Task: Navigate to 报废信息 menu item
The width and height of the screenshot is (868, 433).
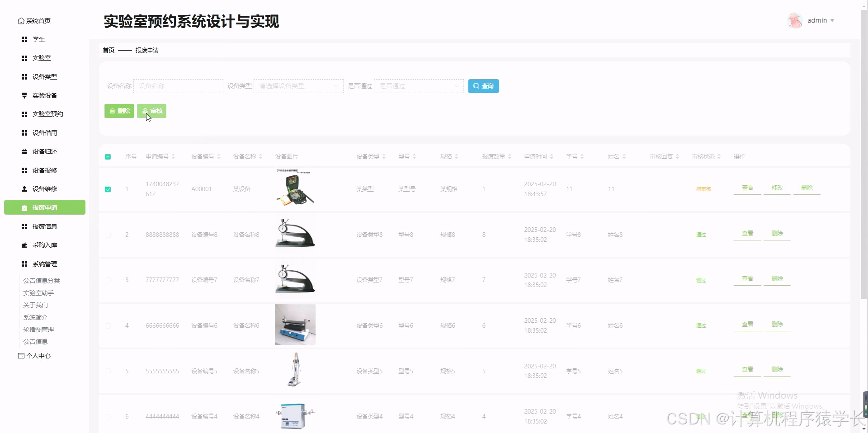Action: (x=44, y=226)
